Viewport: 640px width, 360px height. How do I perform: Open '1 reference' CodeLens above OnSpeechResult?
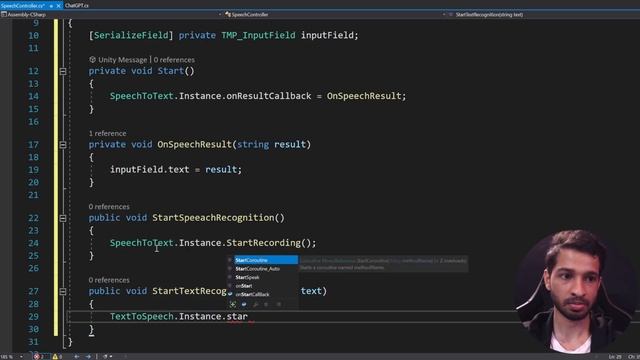(107, 133)
